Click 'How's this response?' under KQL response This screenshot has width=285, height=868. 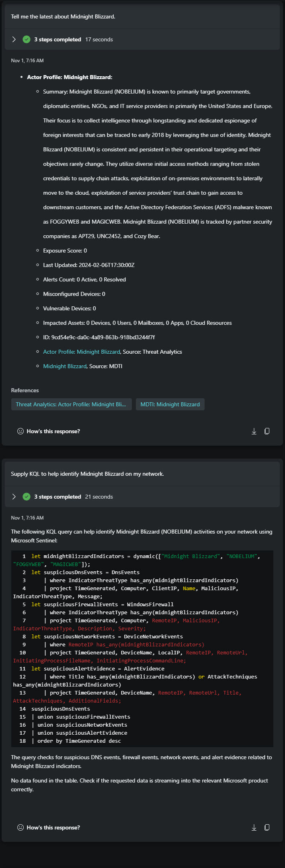click(53, 827)
